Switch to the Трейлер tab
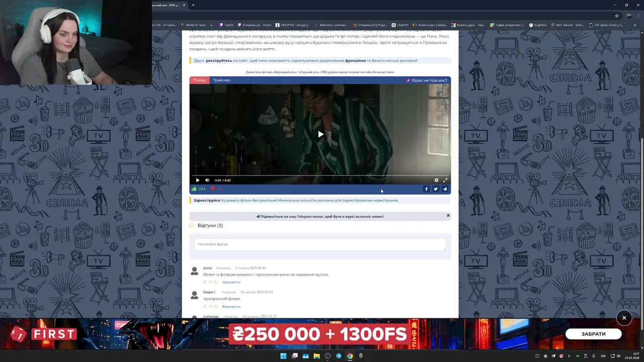This screenshot has width=644, height=362. click(x=221, y=80)
